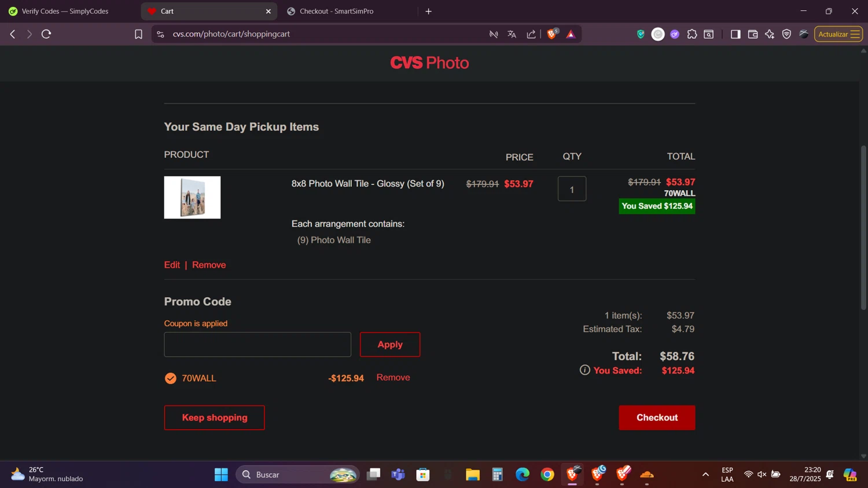The image size is (868, 488).
Task: Click the You Saved info icon
Action: click(x=585, y=370)
